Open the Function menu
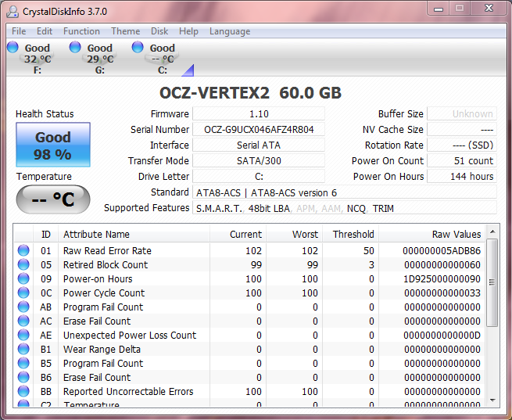Image resolution: width=512 pixels, height=420 pixels. point(81,31)
